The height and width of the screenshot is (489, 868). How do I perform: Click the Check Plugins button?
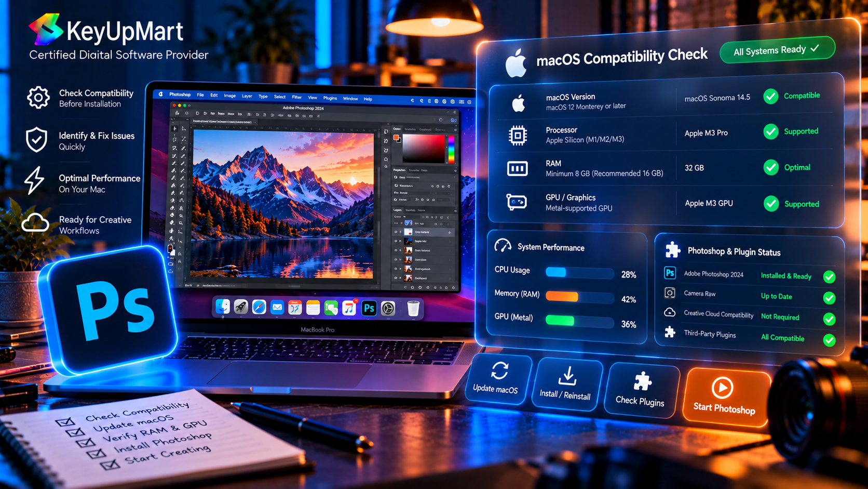pos(641,390)
